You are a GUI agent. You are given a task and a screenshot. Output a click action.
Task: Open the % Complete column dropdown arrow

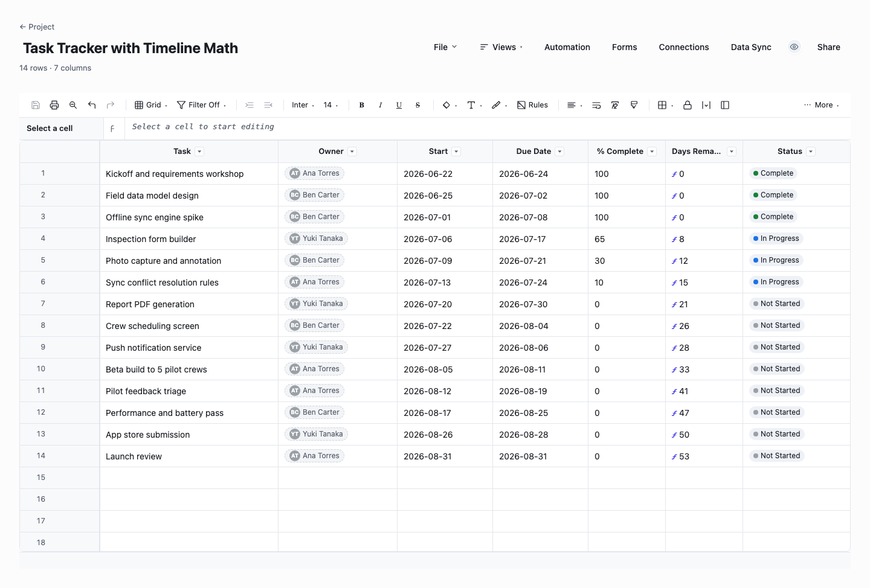tap(652, 152)
